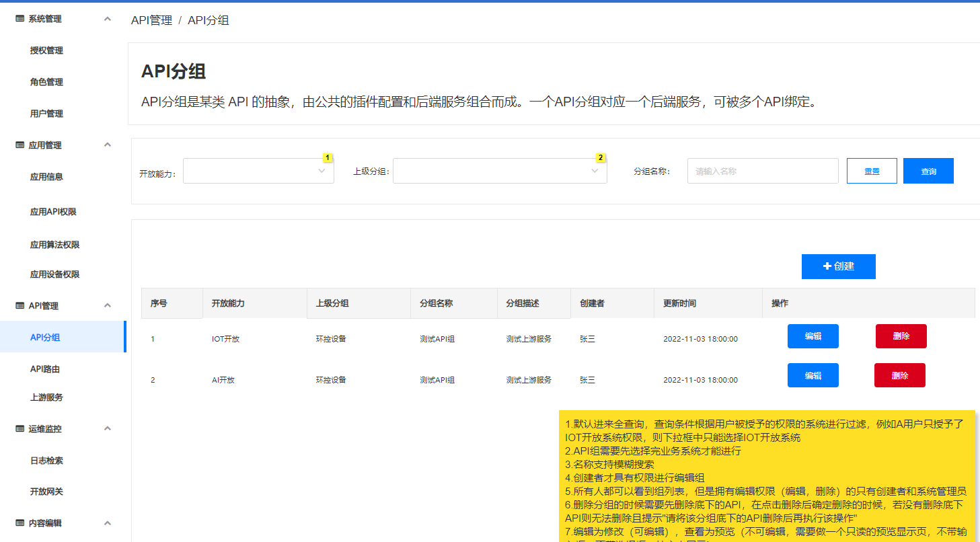
Task: Focus the 分组名称 input field
Action: click(763, 171)
